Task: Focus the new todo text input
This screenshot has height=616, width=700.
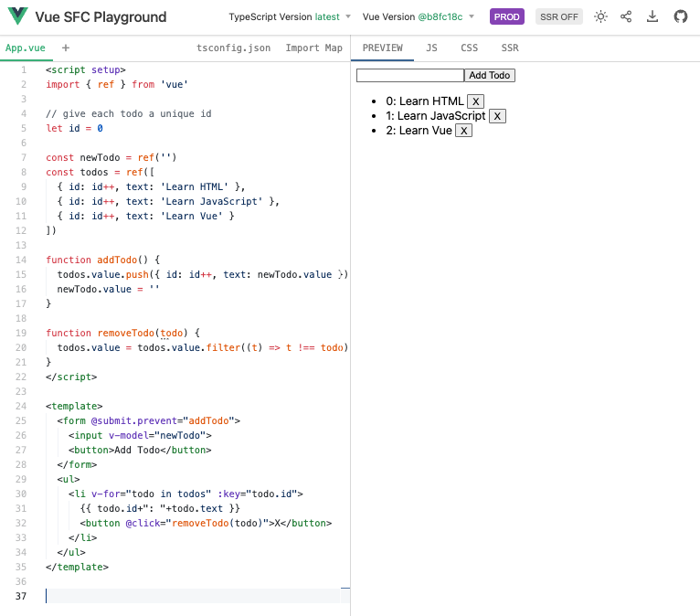Action: [409, 76]
